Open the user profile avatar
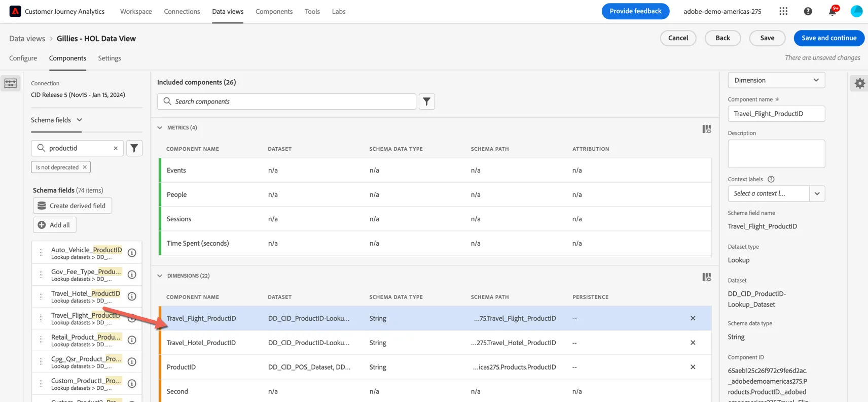 (856, 11)
